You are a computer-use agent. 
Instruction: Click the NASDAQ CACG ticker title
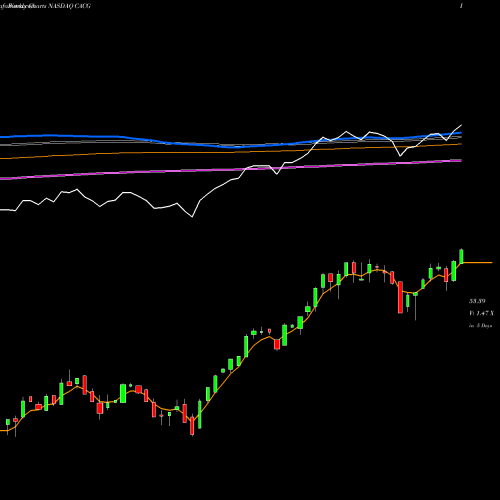tap(69, 6)
